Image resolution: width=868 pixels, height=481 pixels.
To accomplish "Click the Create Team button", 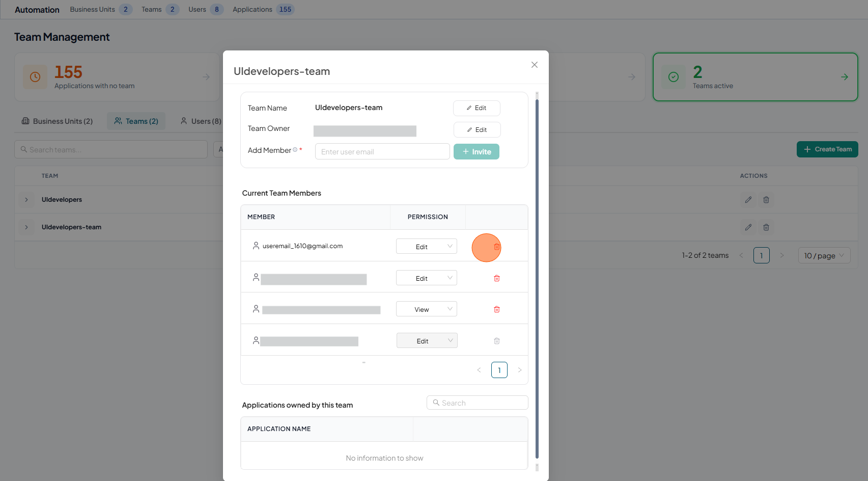I will (827, 149).
